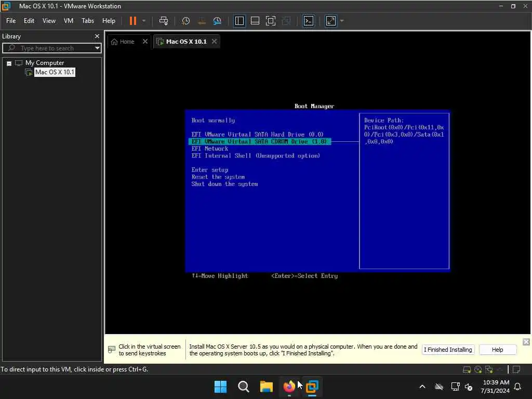The width and height of the screenshot is (532, 399).
Task: Select Boot normally in Boot Manager
Action: pos(213,121)
